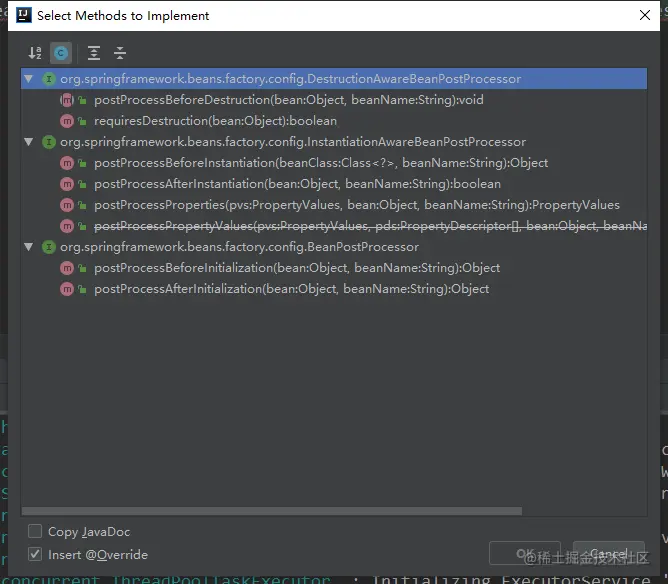Click method icon next to deprecated postProcessPropertyValues
Viewport: 668px width, 584px height.
click(67, 226)
